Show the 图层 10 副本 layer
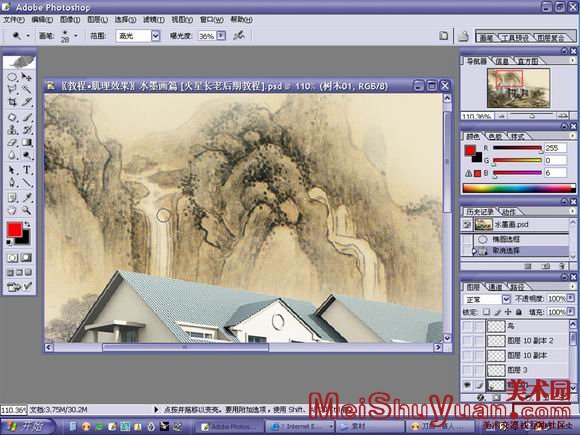This screenshot has height=435, width=580. pyautogui.click(x=468, y=355)
